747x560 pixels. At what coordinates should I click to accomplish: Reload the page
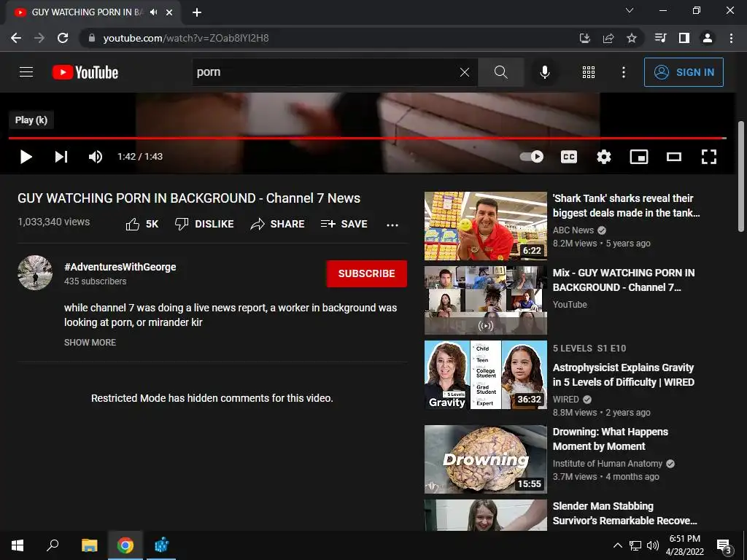point(63,38)
